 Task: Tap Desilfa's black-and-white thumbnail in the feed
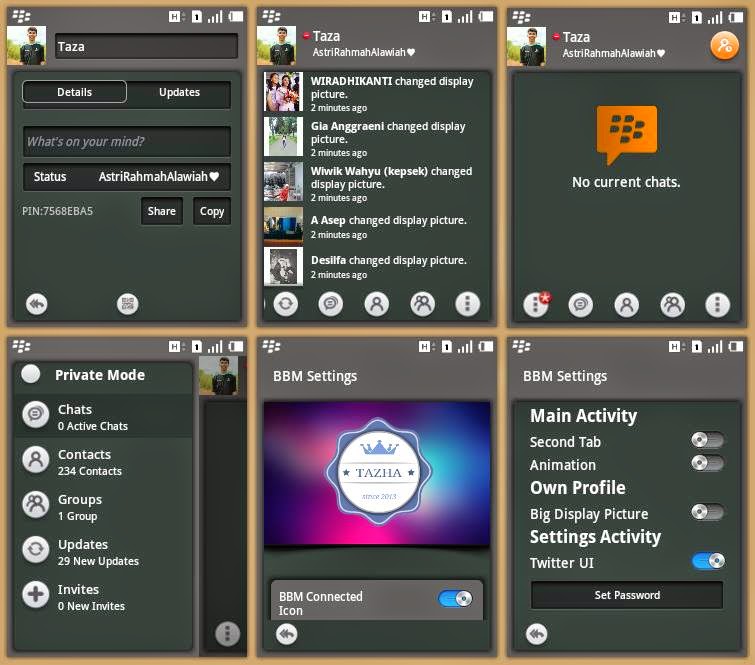click(284, 266)
